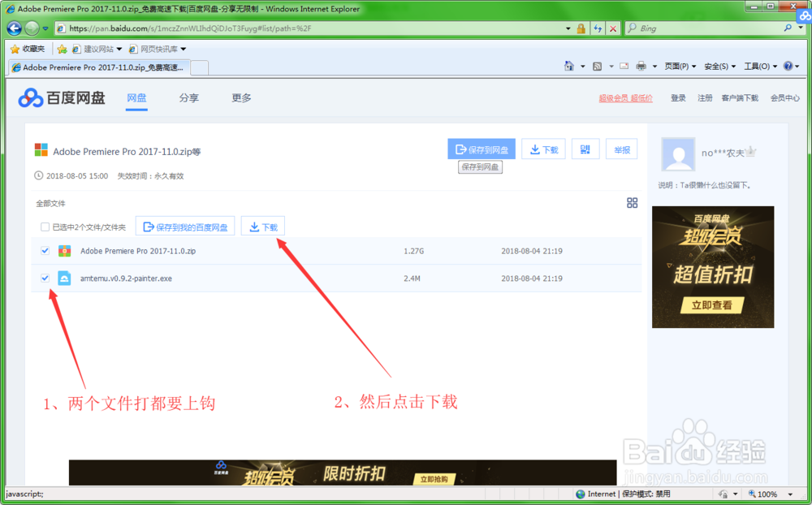Click the help question mark icon
The height and width of the screenshot is (505, 812).
pos(788,67)
